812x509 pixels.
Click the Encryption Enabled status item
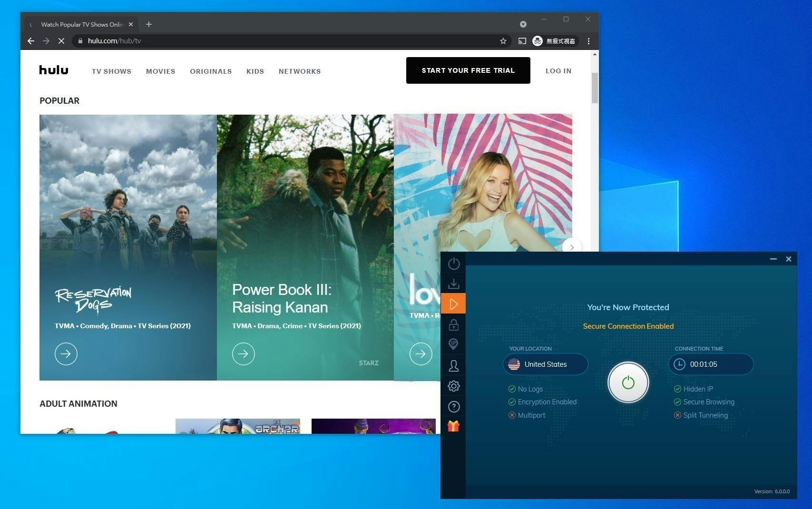point(542,402)
